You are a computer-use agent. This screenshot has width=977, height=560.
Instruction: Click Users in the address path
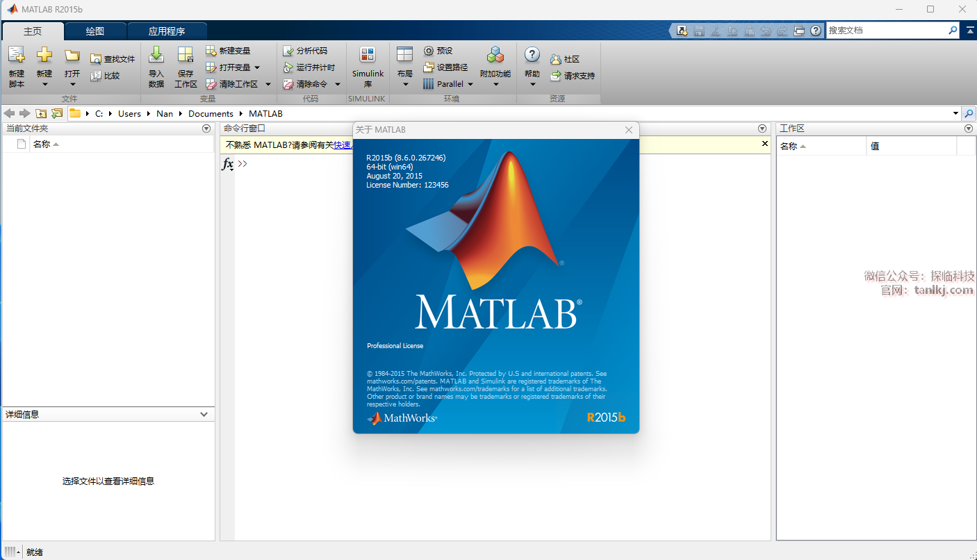coord(129,113)
